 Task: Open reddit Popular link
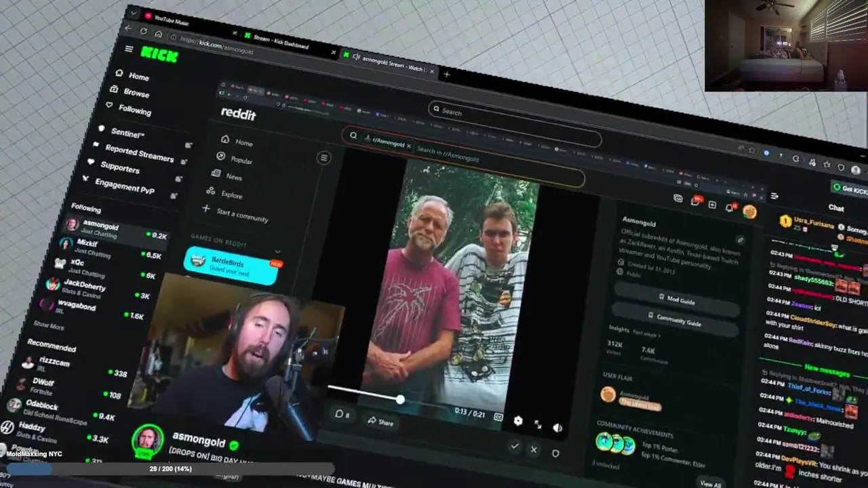click(x=235, y=159)
